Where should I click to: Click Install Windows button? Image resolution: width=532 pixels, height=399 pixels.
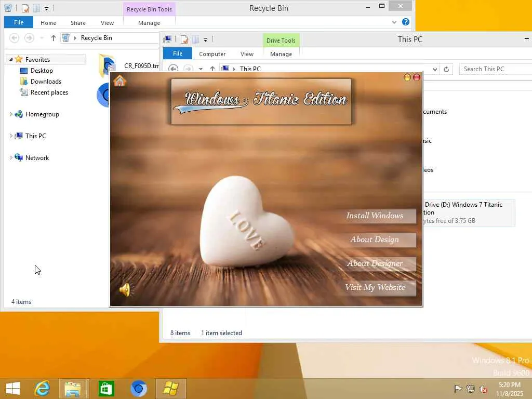[375, 216]
